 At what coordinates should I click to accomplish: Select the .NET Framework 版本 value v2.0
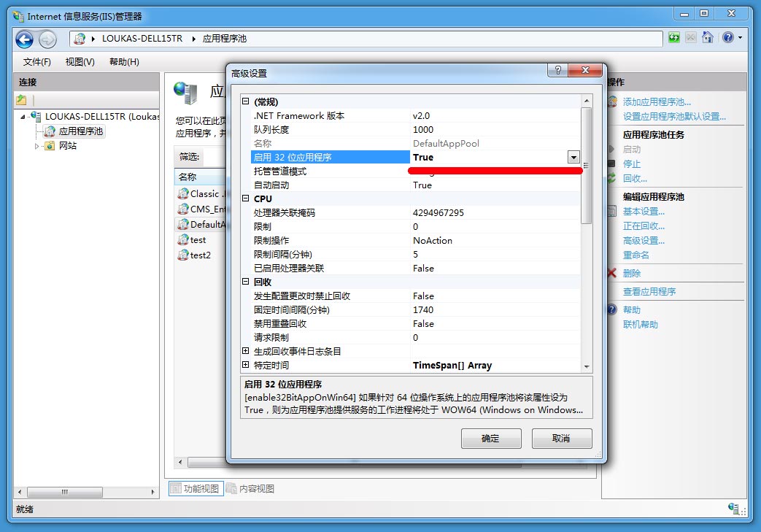click(495, 115)
